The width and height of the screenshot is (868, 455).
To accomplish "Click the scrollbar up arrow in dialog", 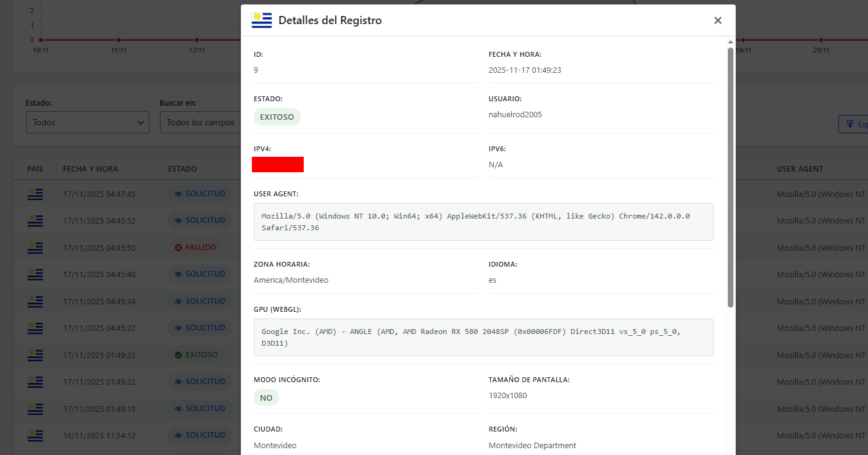I will coord(730,42).
